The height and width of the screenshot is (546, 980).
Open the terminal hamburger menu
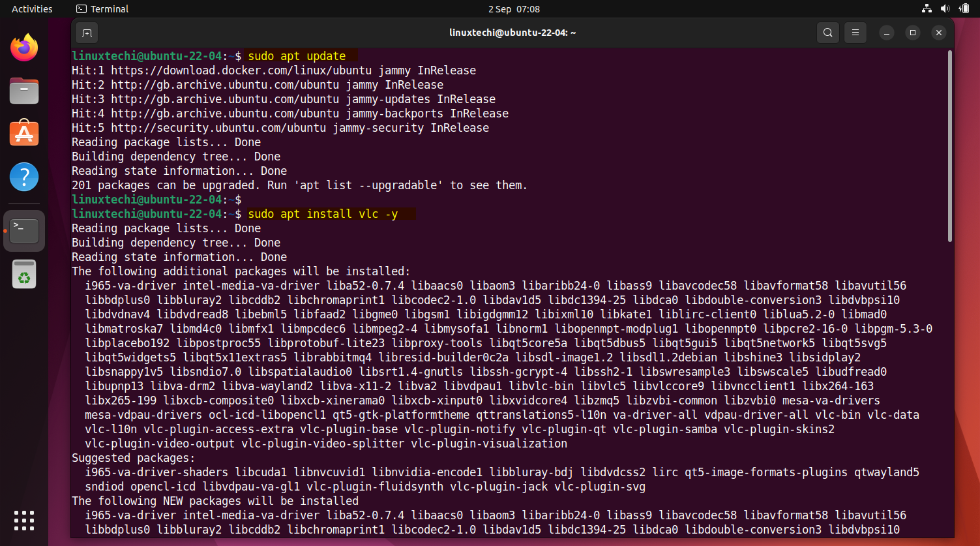coord(855,33)
